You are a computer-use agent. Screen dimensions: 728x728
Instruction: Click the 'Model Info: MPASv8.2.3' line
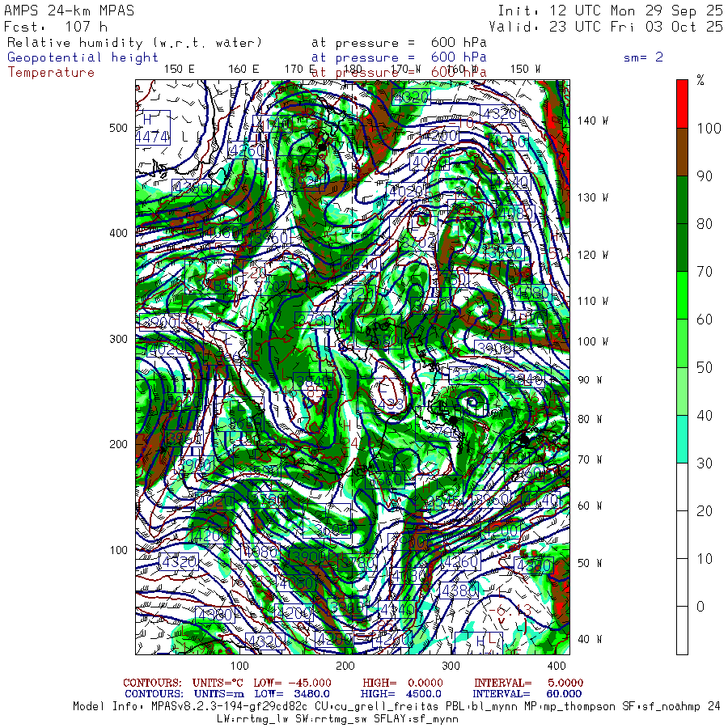click(x=396, y=707)
